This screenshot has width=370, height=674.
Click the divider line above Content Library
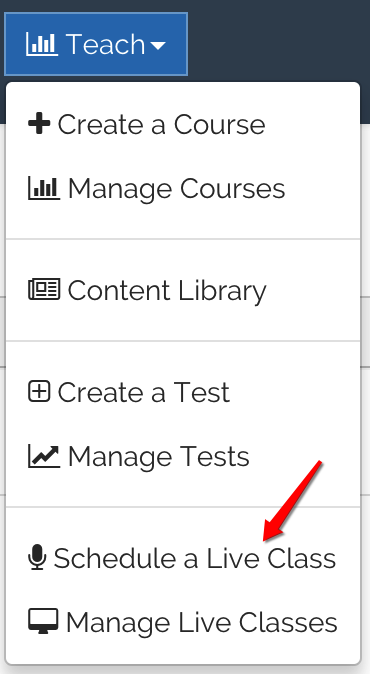click(183, 239)
